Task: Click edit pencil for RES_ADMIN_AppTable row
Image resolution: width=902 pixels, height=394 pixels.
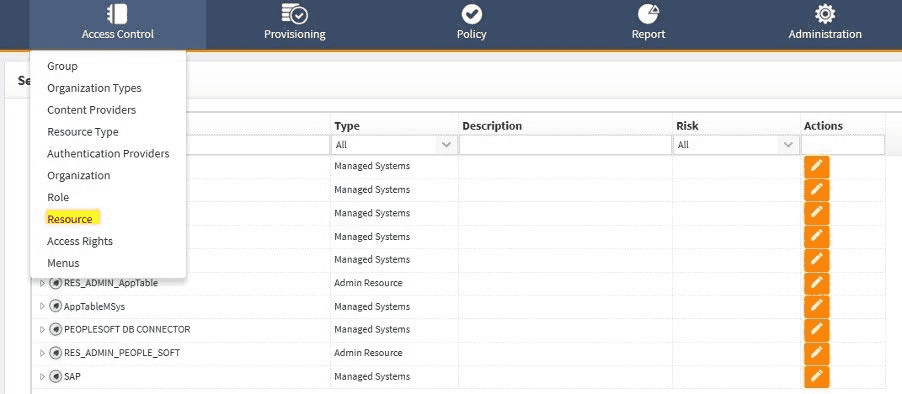Action: 816,283
